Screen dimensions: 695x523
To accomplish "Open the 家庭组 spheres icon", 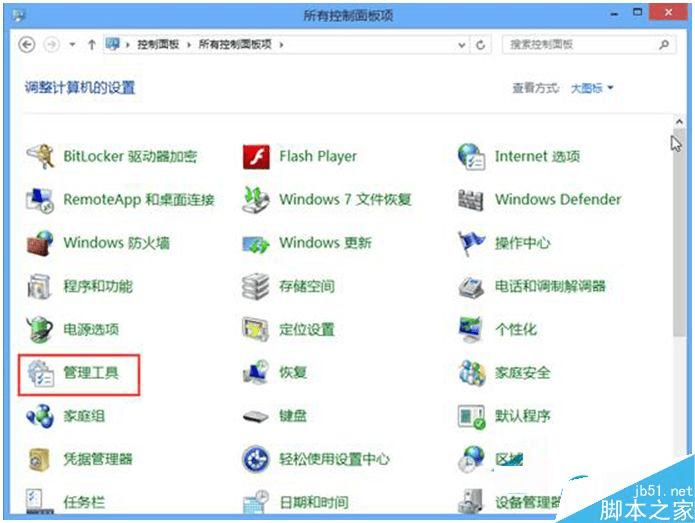I will 40,416.
